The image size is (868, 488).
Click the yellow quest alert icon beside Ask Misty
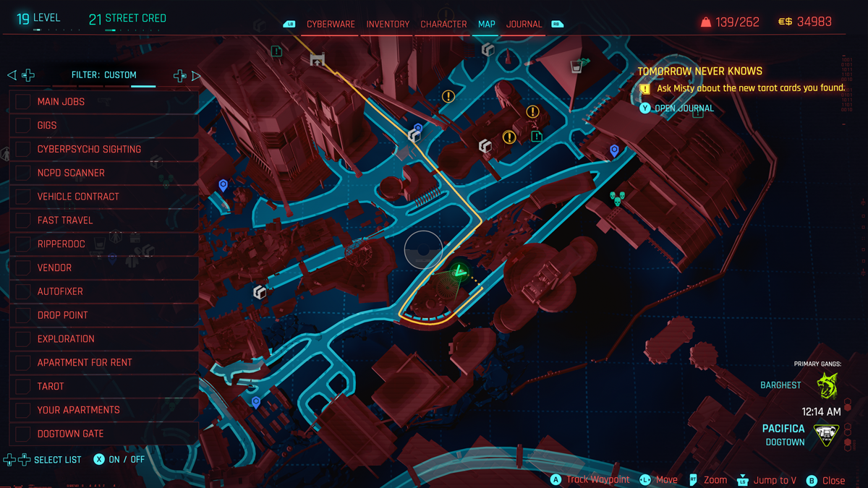point(644,88)
